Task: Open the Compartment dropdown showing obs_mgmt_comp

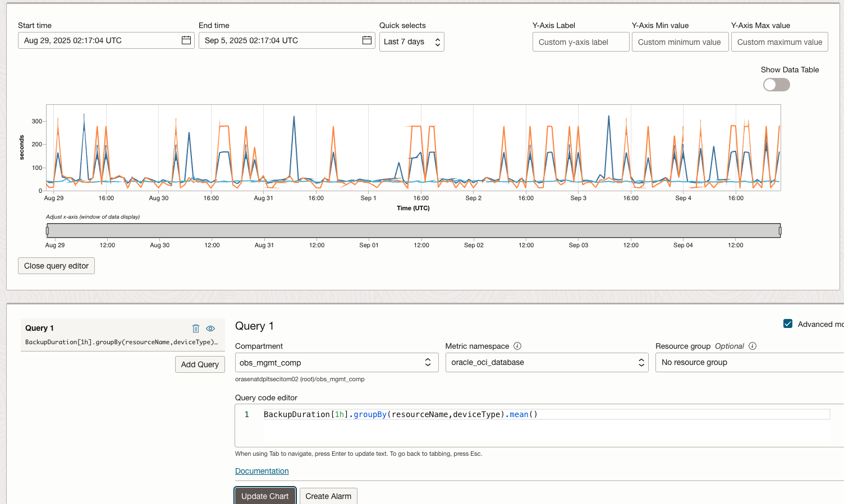Action: point(336,362)
